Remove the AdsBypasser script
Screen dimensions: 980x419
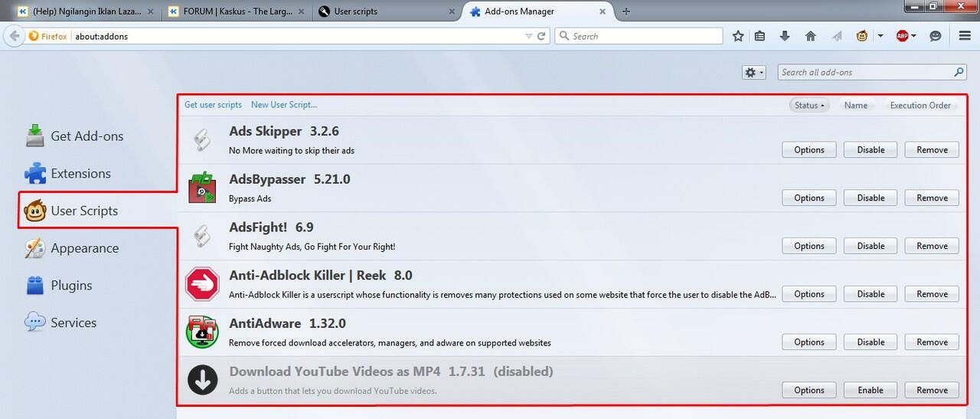point(932,198)
